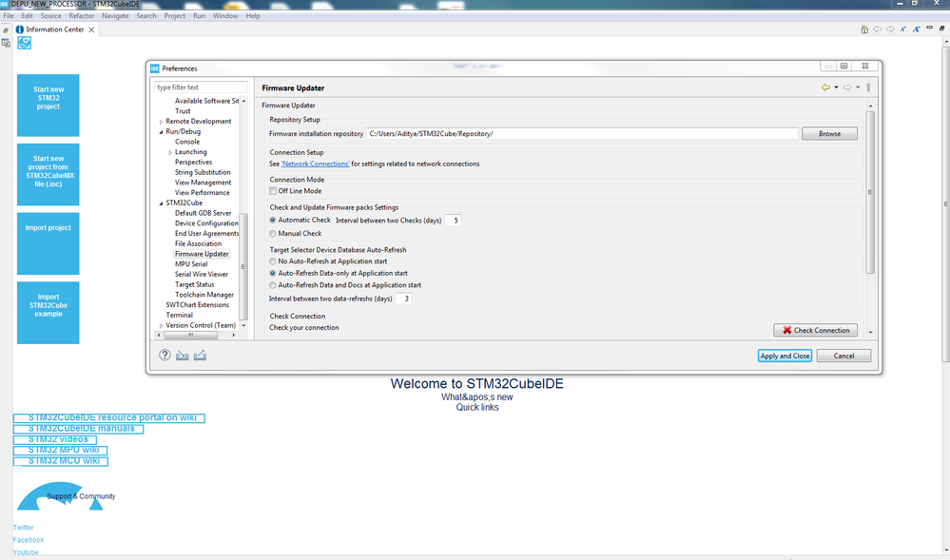Click the data-refreshs interval days field
950x560 pixels.
point(403,299)
